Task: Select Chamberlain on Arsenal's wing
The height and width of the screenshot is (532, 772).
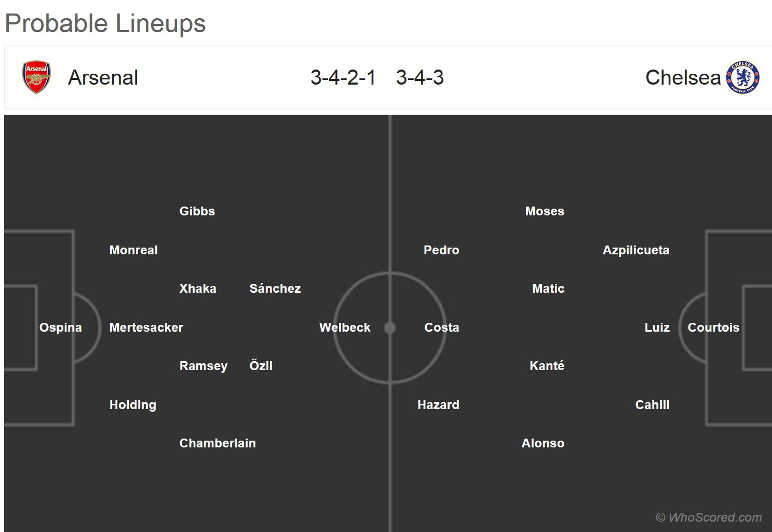Action: (218, 443)
